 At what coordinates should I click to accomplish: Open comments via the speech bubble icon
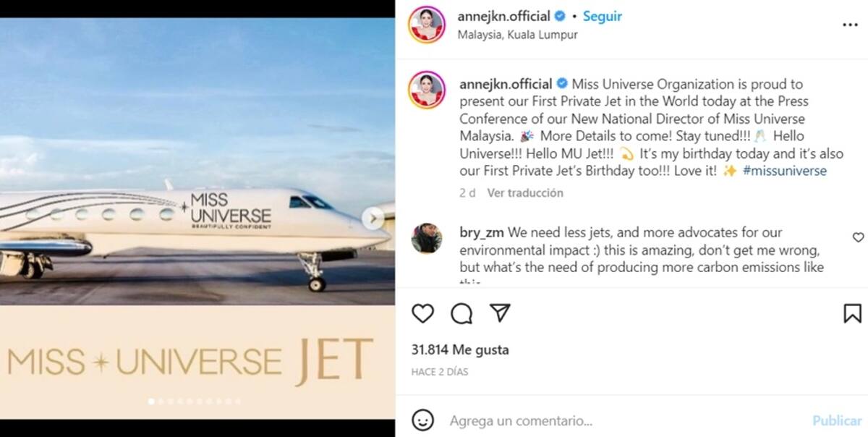(x=461, y=313)
